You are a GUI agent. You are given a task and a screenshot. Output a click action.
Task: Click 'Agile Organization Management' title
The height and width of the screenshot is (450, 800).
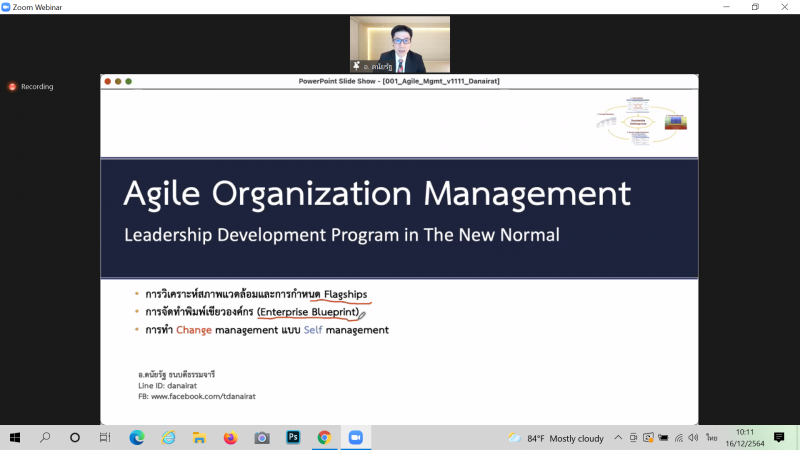tap(377, 194)
